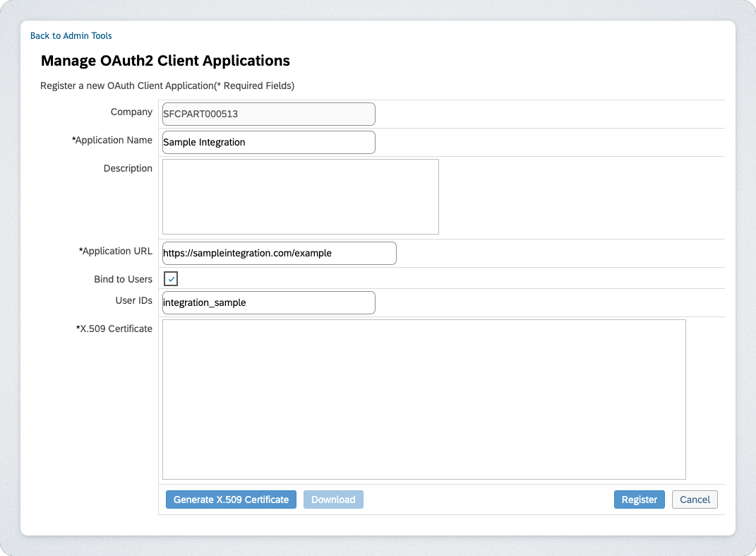Click the read-only Company field SFCPART000513
This screenshot has height=556, width=756.
[268, 114]
